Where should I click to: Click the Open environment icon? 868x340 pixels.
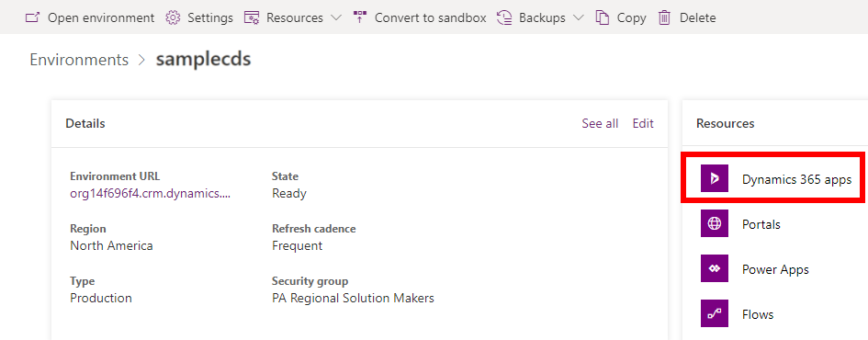33,17
